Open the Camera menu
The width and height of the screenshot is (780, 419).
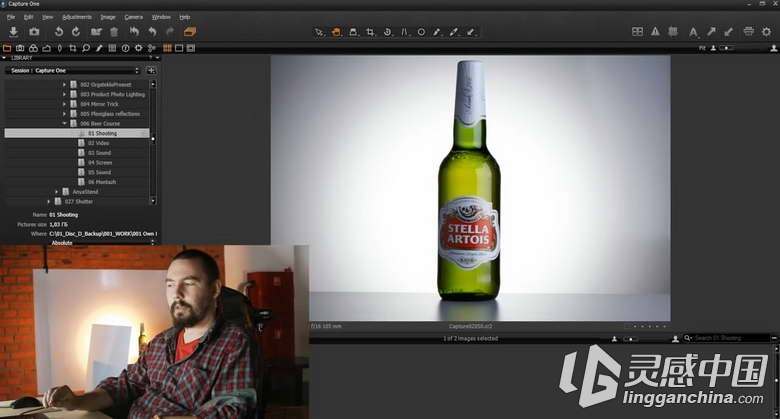click(x=133, y=17)
